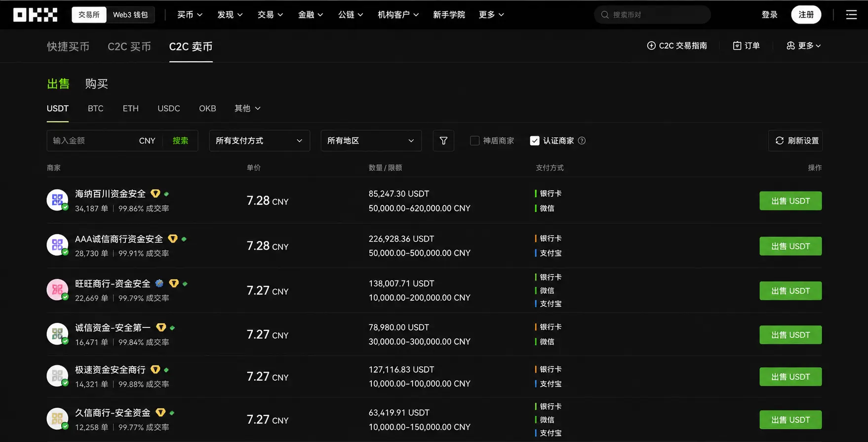Select the 购买 tab
868x442 pixels.
click(x=96, y=83)
